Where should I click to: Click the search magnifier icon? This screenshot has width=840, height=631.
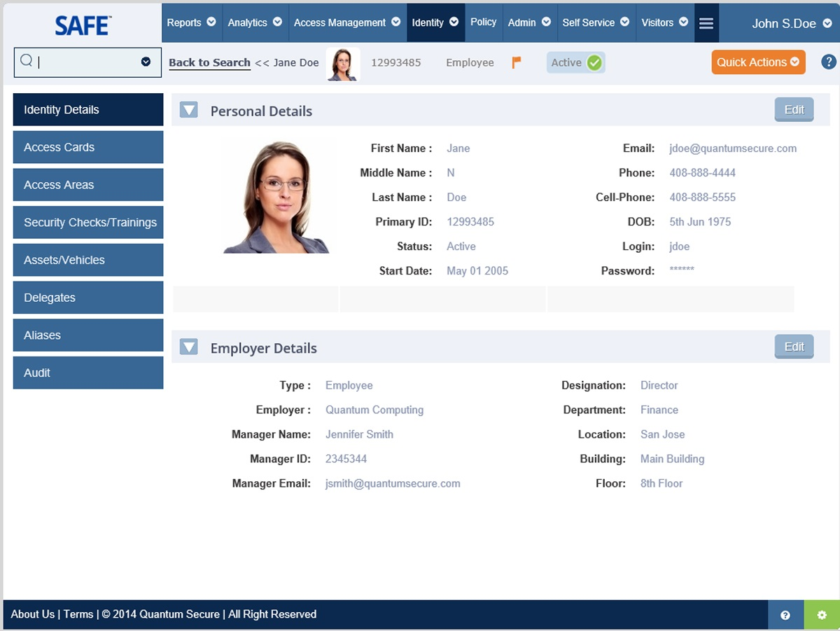28,62
